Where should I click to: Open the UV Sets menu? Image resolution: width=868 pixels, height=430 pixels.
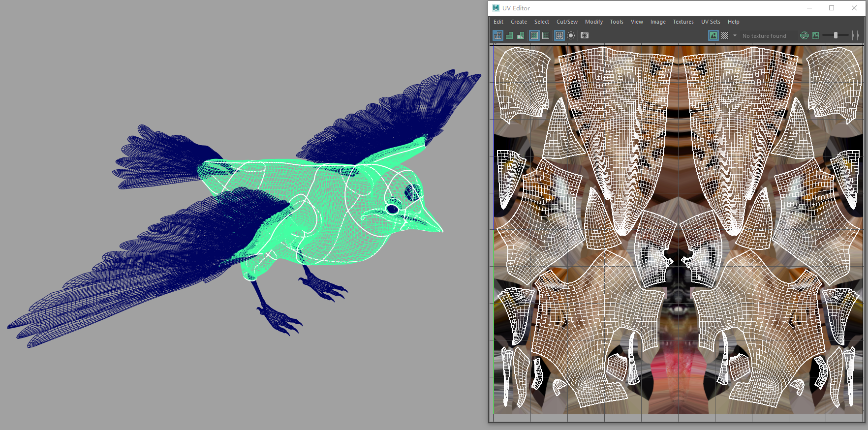tap(711, 22)
